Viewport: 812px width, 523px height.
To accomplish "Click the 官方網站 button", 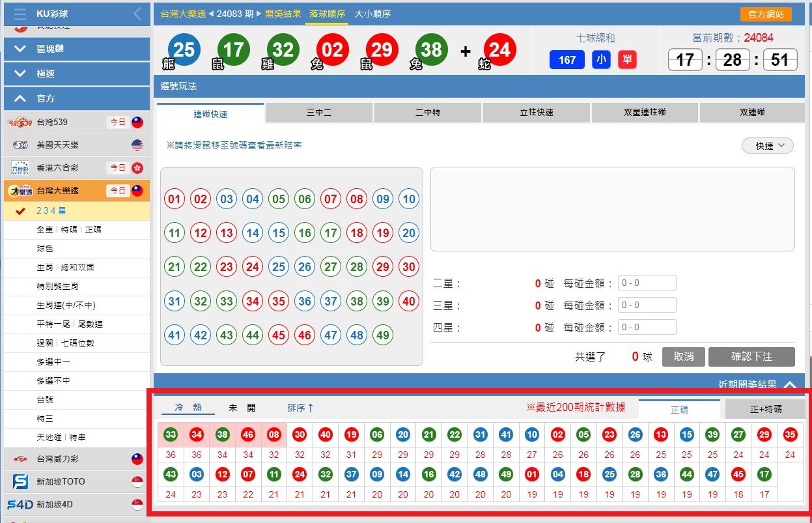I will click(x=766, y=14).
